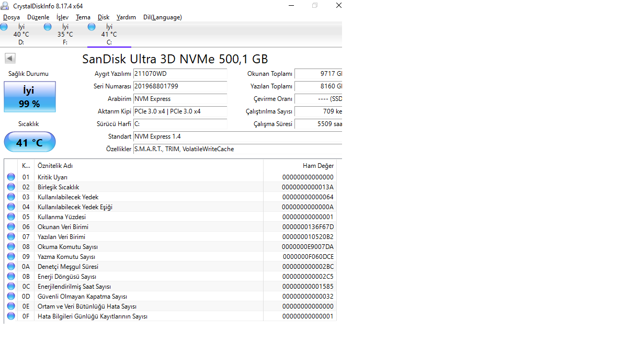Screen dimensions: 625x364
Task: Click the Aktarım Kipi PCIe 3.0 x4 field
Action: 180,111
